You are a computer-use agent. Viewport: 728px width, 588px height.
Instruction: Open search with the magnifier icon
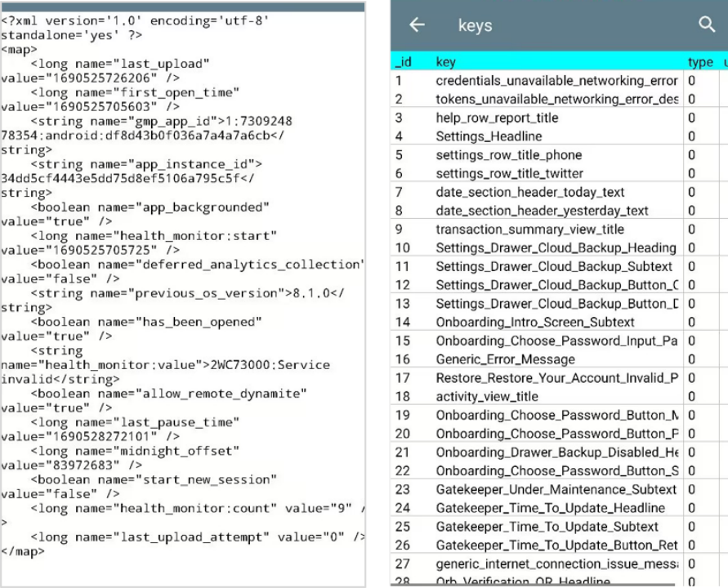(x=707, y=25)
